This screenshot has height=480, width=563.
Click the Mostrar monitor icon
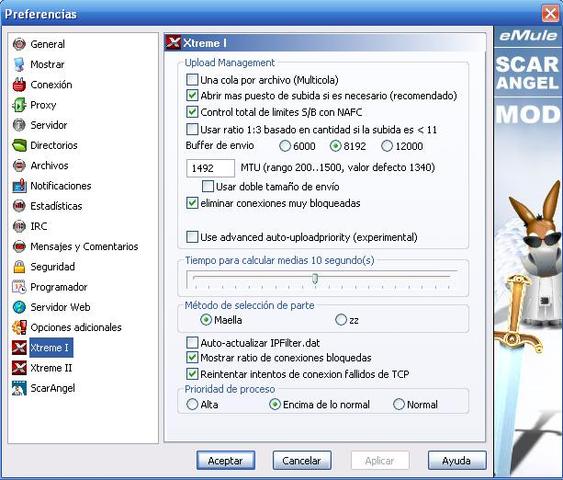coord(19,64)
